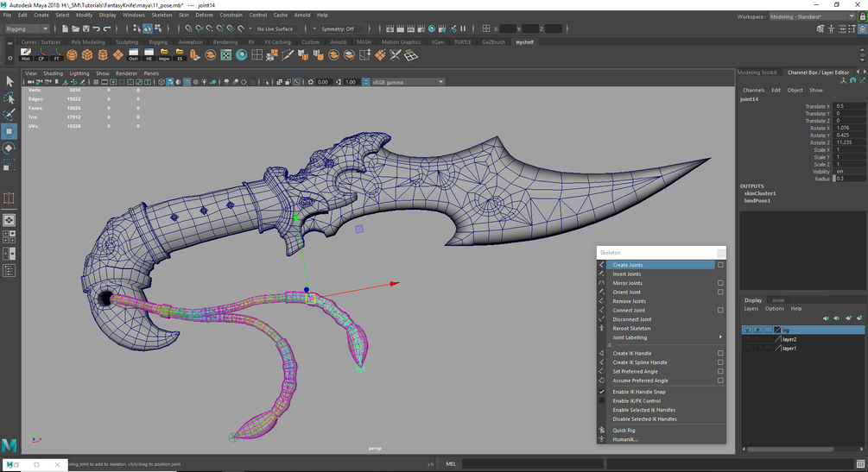This screenshot has width=868, height=472.
Task: Toggle the V visibility box on rig layer
Action: (747, 330)
